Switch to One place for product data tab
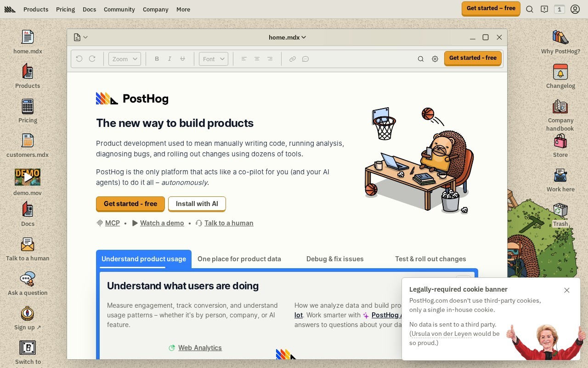 click(x=239, y=259)
